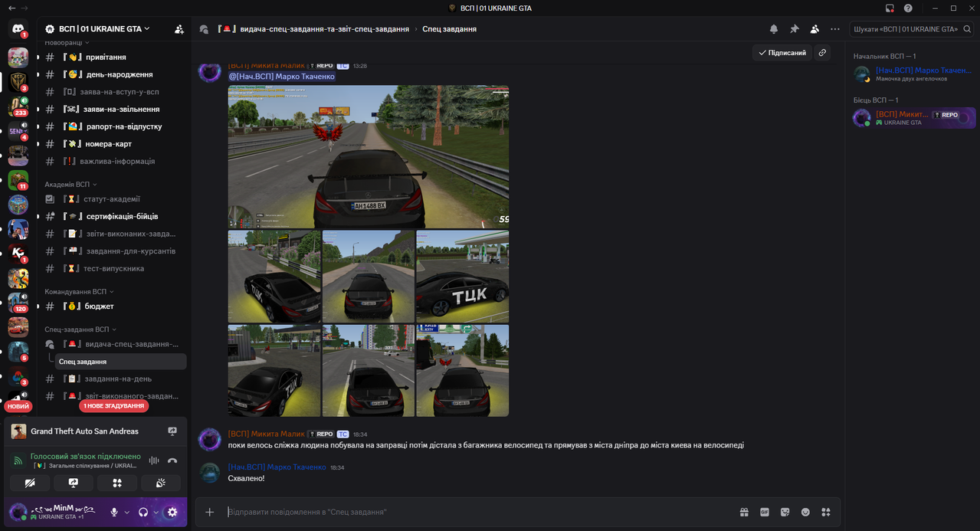
Task: Open бюджет channel
Action: coord(112,306)
